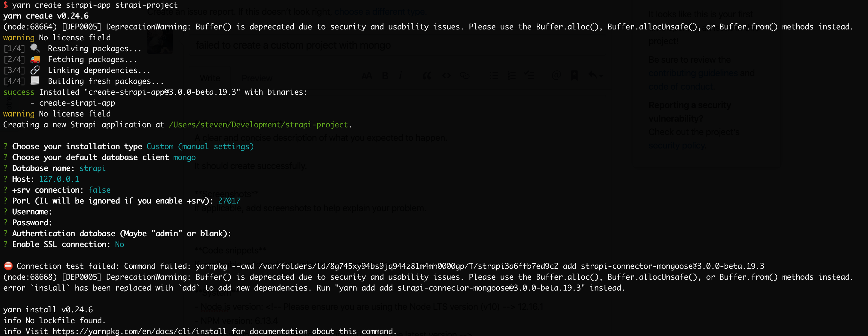Click the Write tab in the background issue page

tap(210, 78)
